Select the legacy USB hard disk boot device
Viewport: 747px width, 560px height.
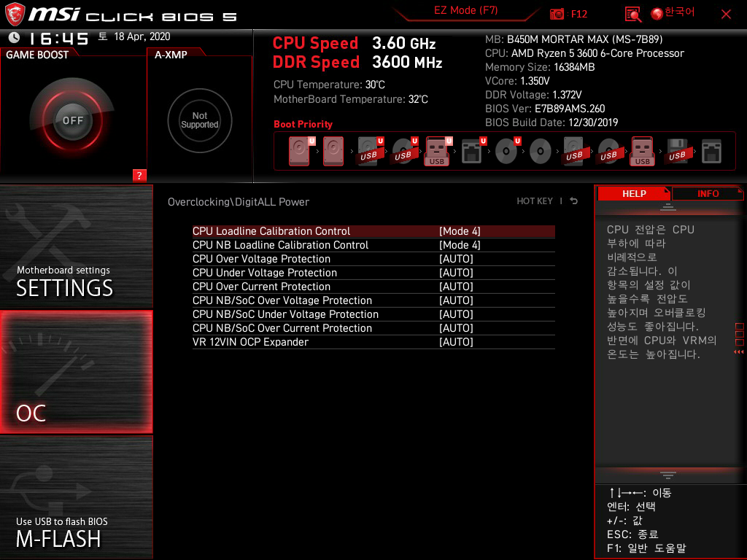pyautogui.click(x=574, y=152)
